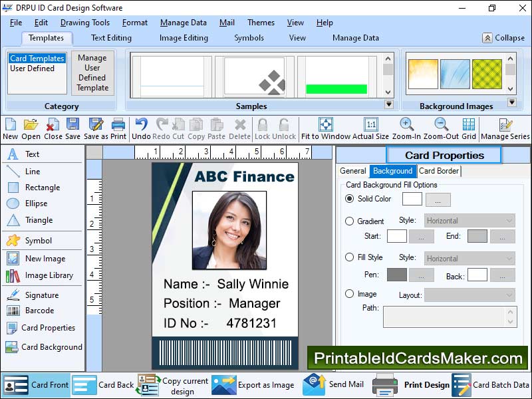Viewport: 532px width, 399px height.
Task: Switch to the Card Border tab
Action: [439, 171]
